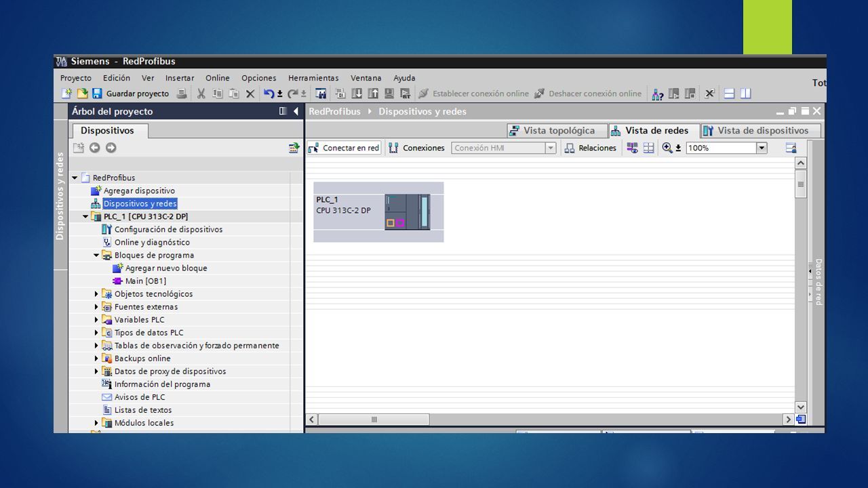Viewport: 868px width, 488px height.
Task: Click the Relaciones button
Action: coord(591,148)
